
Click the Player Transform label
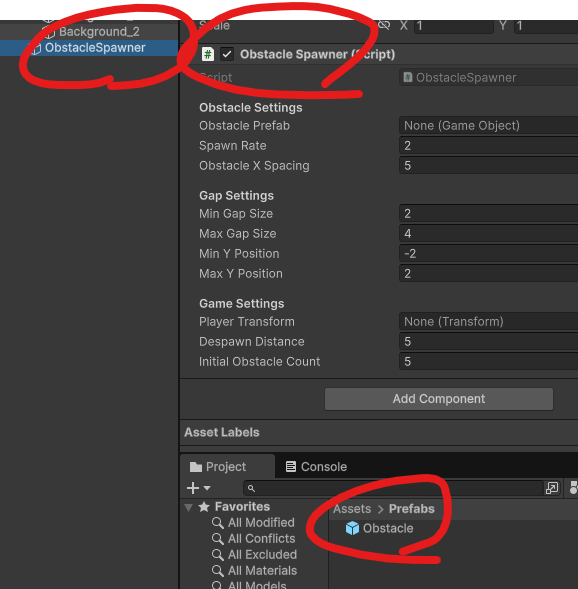247,322
